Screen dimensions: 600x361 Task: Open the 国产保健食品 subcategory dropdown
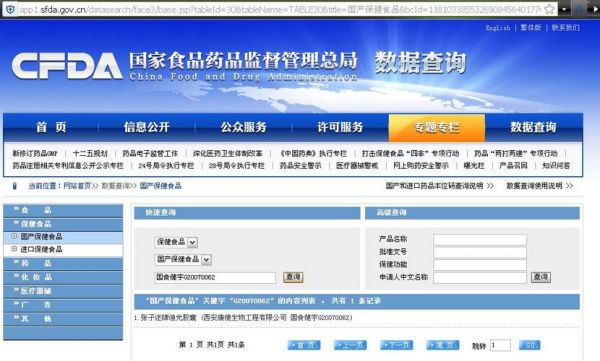(183, 260)
